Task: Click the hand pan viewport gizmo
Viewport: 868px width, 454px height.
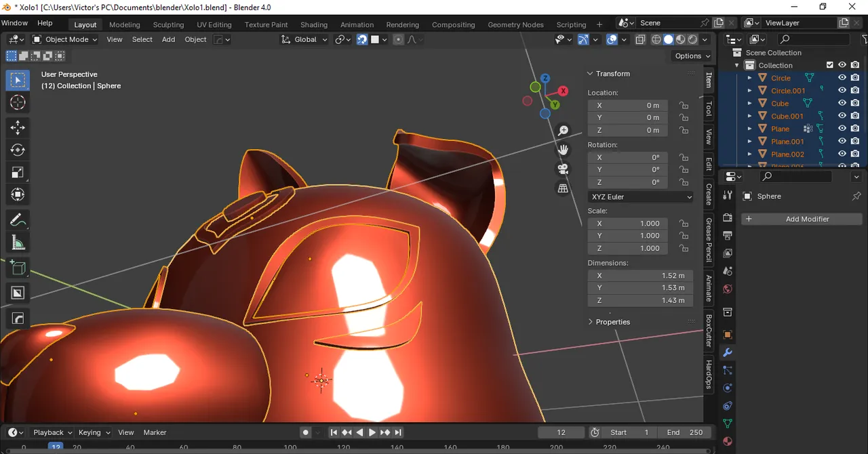Action: tap(563, 149)
